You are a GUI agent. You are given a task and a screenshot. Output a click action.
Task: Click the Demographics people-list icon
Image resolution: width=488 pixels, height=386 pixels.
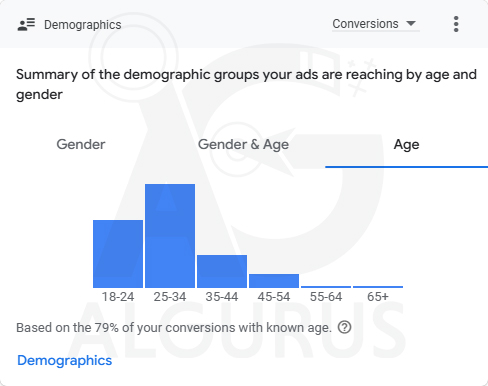pos(26,24)
